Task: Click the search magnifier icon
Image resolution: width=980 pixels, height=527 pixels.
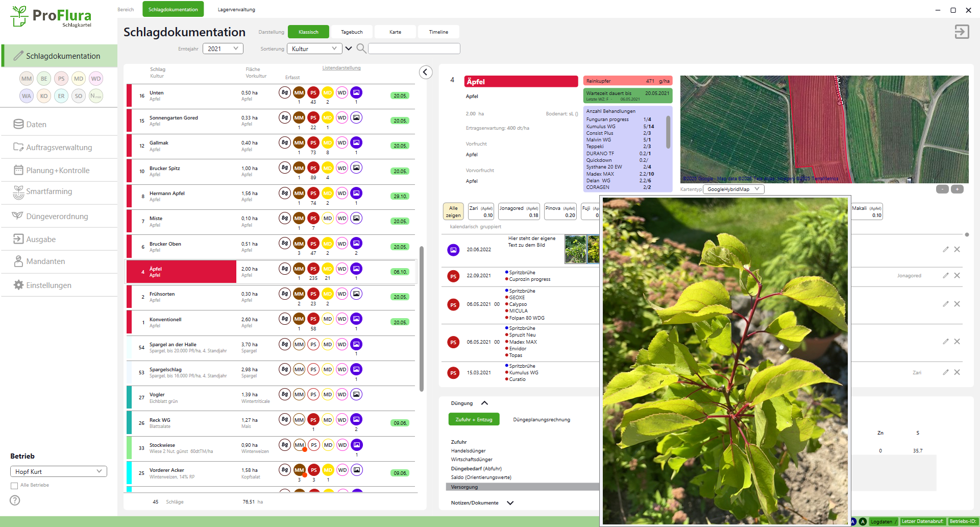Action: (361, 49)
